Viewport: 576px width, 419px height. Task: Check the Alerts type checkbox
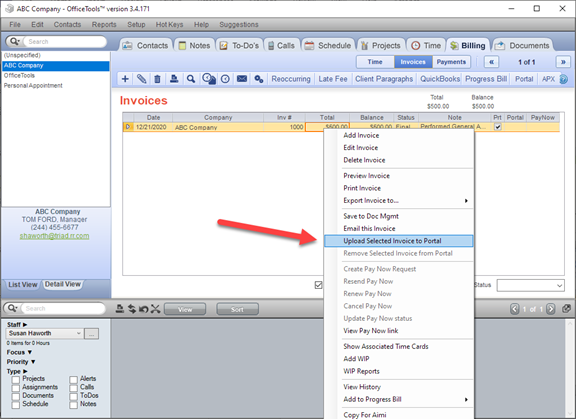tap(73, 380)
